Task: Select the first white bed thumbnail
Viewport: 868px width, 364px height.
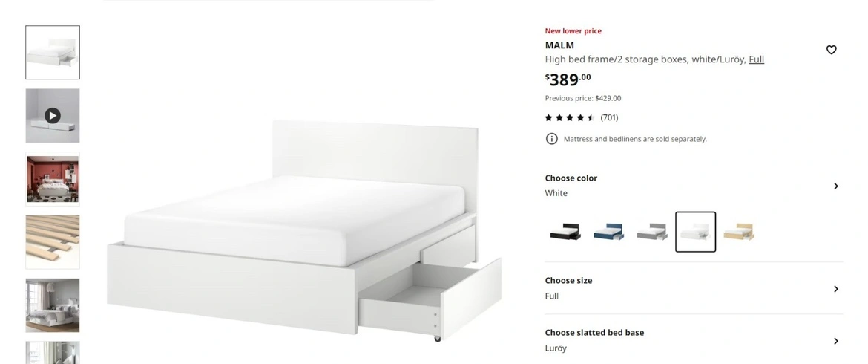Action: (x=53, y=53)
